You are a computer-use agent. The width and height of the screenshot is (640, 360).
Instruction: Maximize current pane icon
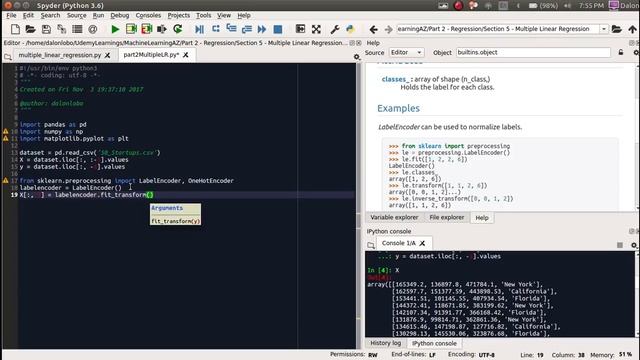click(300, 29)
